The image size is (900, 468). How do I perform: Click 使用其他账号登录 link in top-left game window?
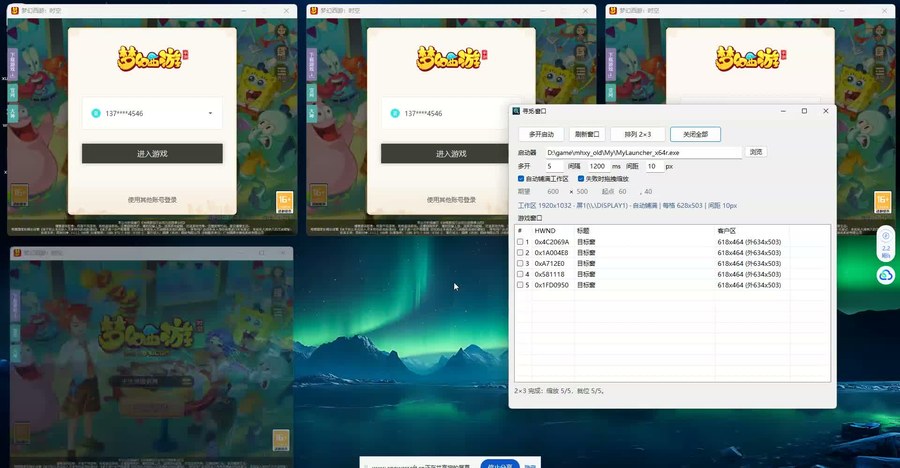[152, 200]
